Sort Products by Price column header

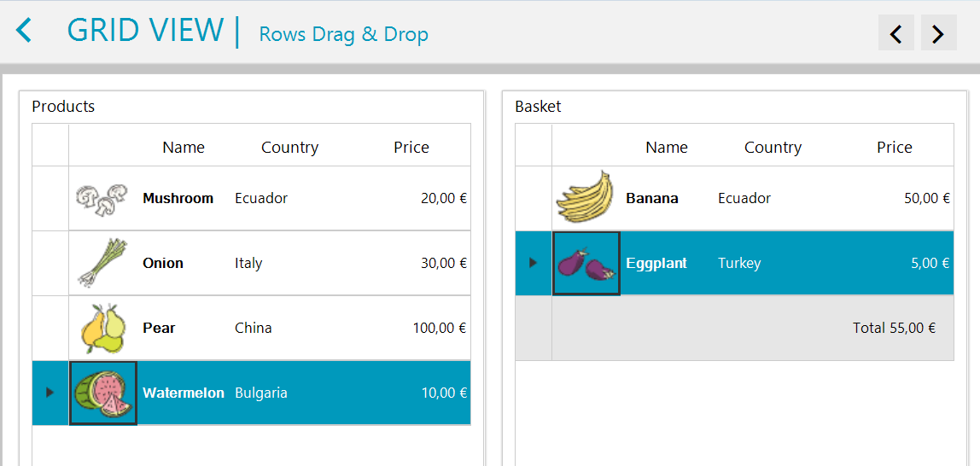(x=411, y=147)
